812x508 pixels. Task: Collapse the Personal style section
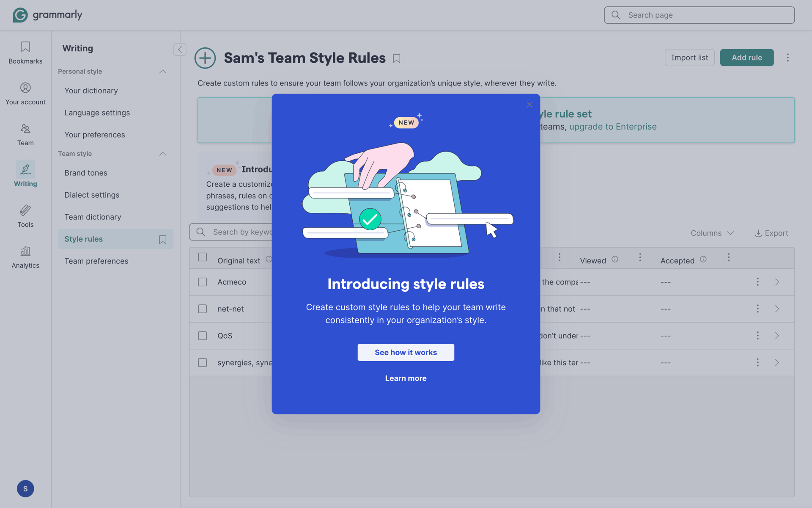click(162, 72)
